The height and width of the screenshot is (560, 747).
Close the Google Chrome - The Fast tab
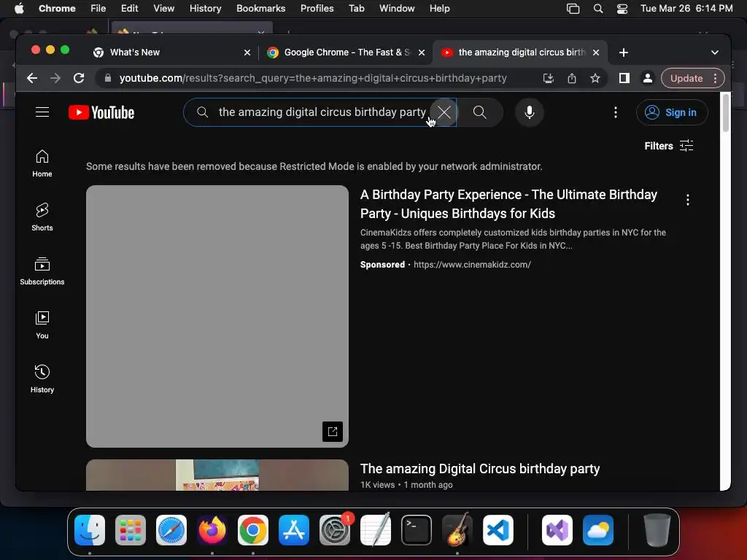pyautogui.click(x=422, y=52)
